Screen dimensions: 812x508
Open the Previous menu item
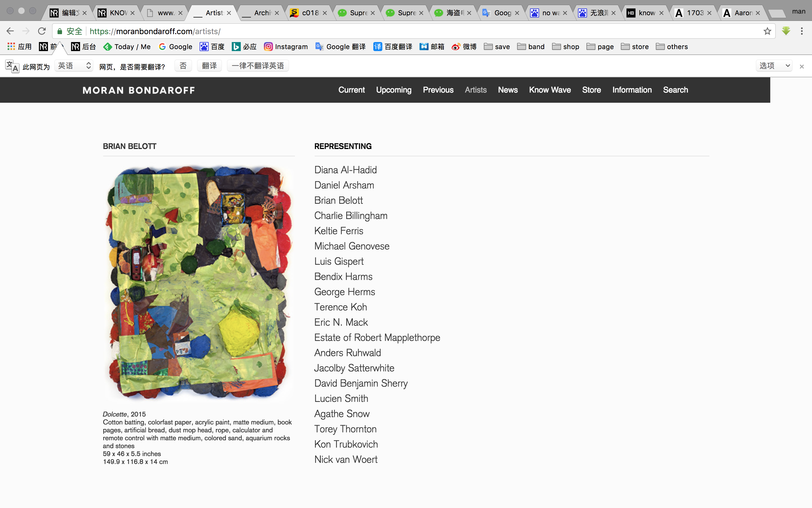click(x=438, y=90)
